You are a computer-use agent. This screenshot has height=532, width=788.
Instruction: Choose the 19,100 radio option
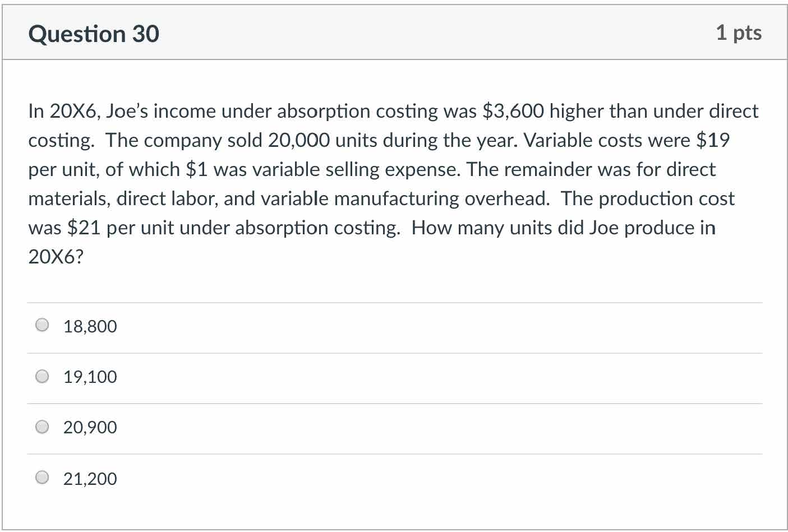coord(42,376)
